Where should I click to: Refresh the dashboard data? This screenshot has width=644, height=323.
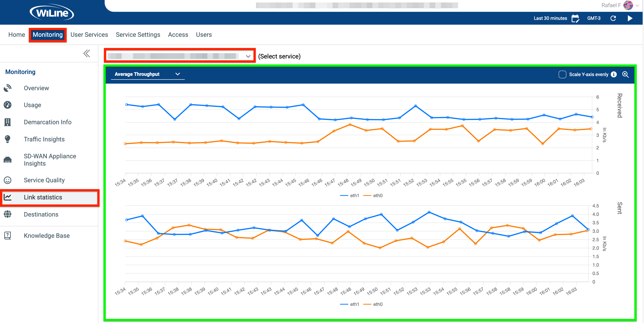tap(613, 18)
